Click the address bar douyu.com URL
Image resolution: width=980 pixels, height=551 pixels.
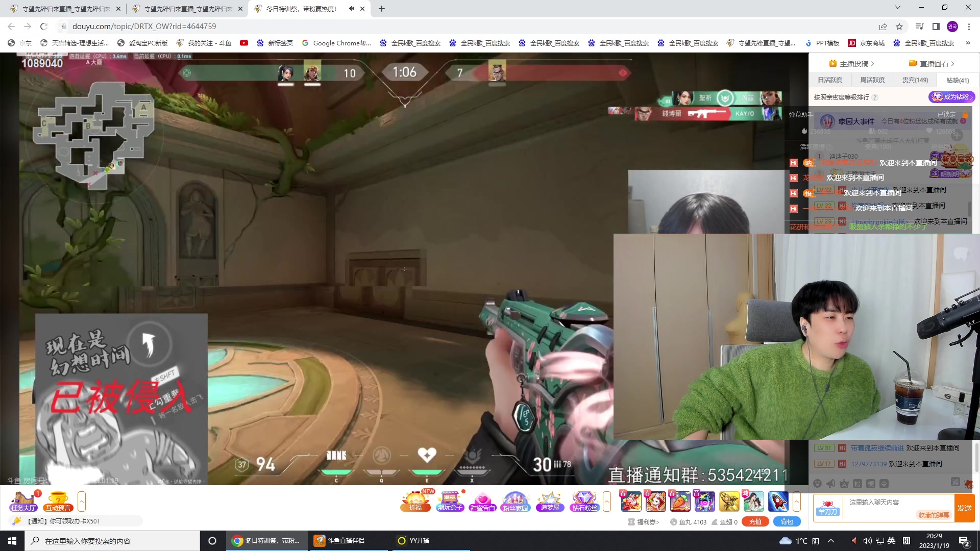[144, 27]
